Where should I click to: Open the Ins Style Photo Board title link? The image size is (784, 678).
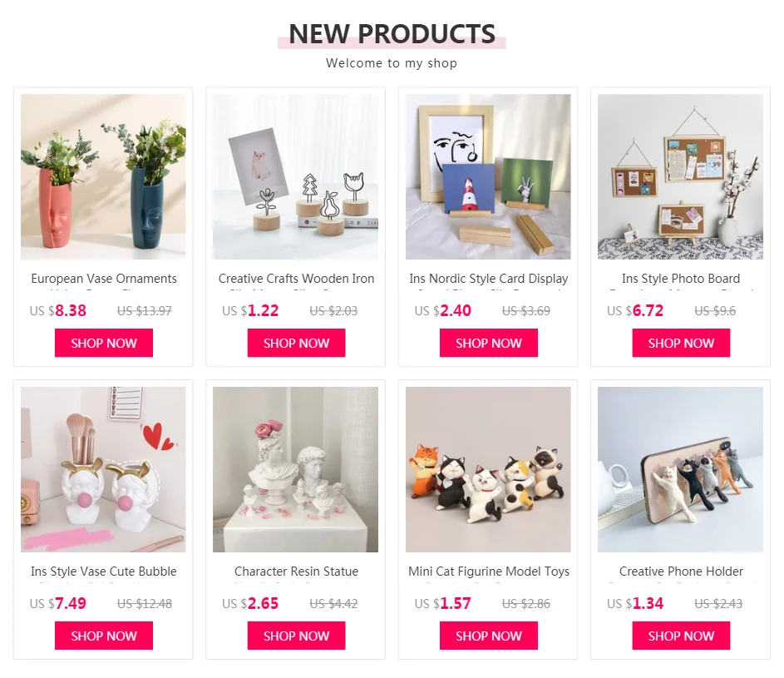click(681, 279)
